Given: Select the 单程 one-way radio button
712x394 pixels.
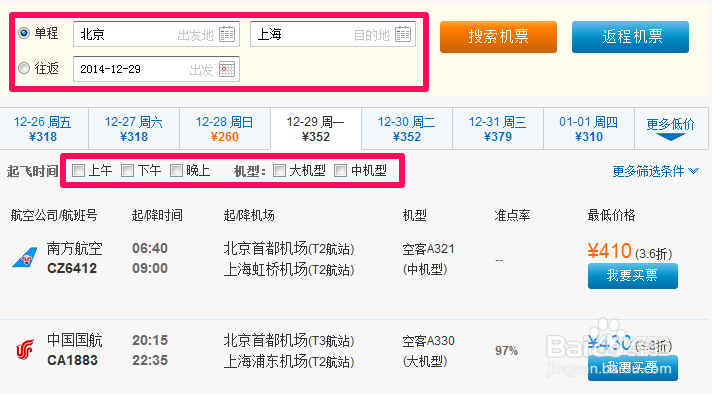Looking at the screenshot, I should click(24, 33).
